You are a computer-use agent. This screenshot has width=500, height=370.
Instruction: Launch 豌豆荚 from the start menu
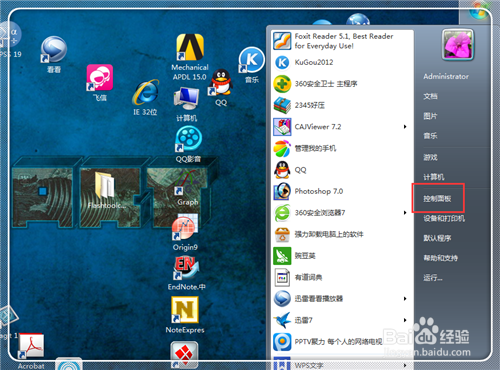coord(342,256)
